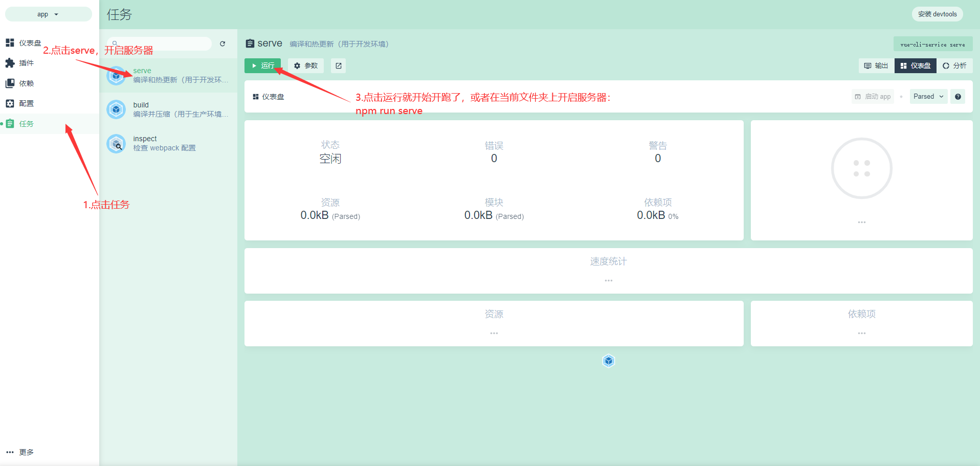Refresh the task list
Viewport: 980px width, 466px height.
222,43
